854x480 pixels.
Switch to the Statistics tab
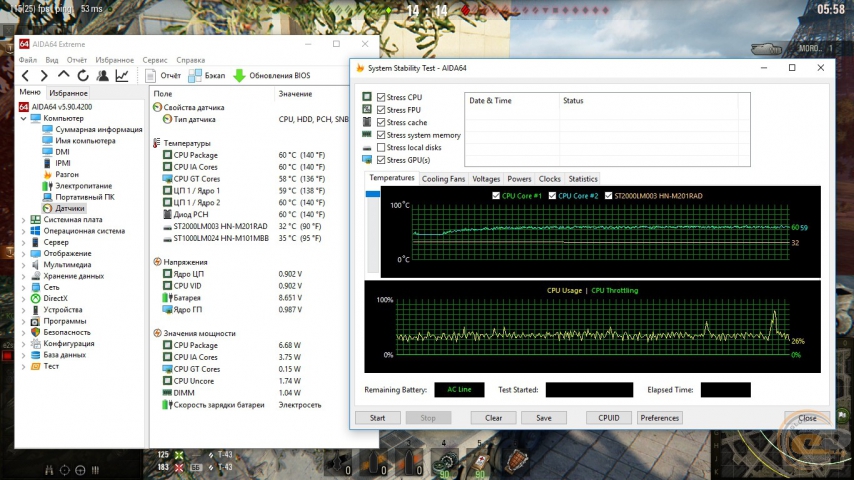coord(583,179)
